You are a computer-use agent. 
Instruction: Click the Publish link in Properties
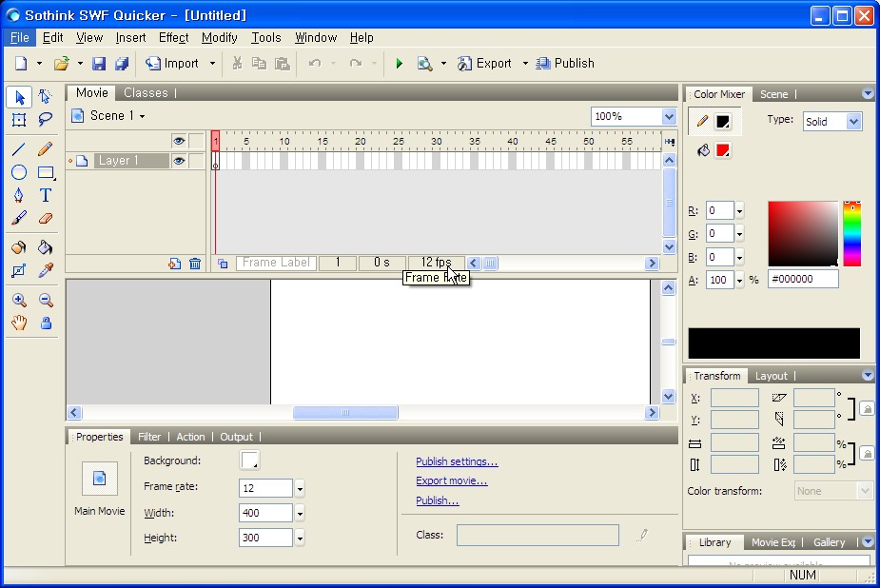tap(438, 500)
